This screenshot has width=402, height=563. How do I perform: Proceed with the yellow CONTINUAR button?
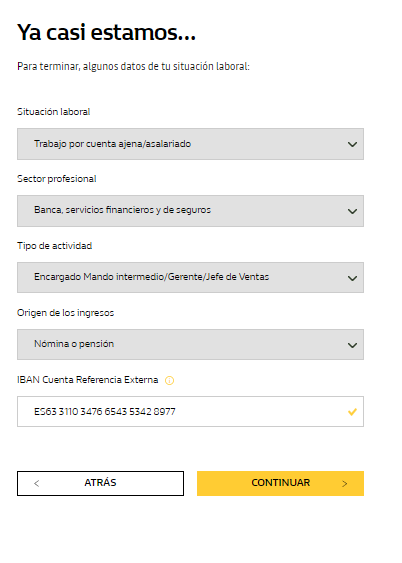point(280,483)
